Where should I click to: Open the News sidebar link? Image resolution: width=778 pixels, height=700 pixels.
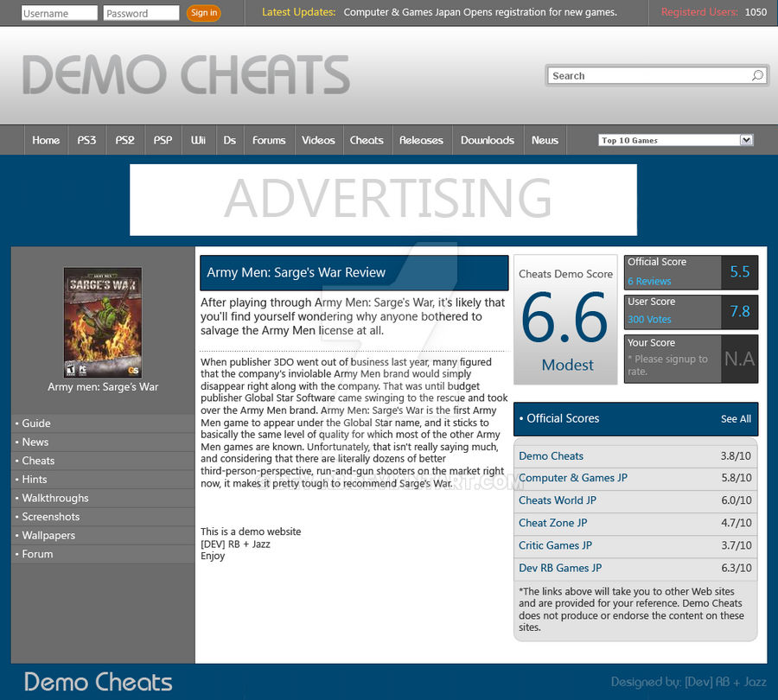[103, 442]
